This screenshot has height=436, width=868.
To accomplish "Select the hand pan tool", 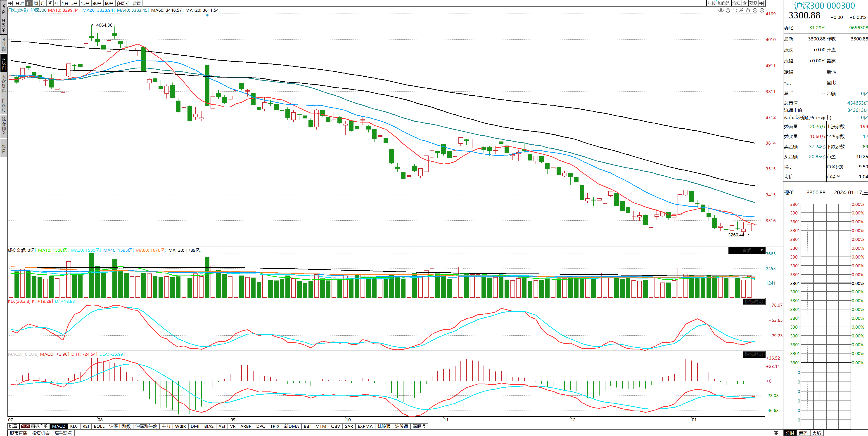I will [728, 10].
